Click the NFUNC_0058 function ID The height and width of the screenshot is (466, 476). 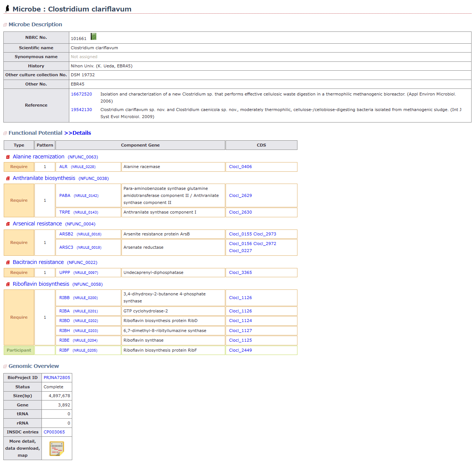click(87, 284)
